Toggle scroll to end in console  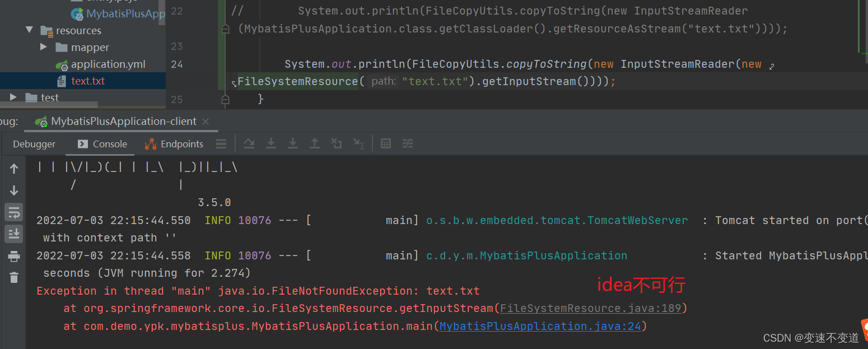tap(14, 234)
